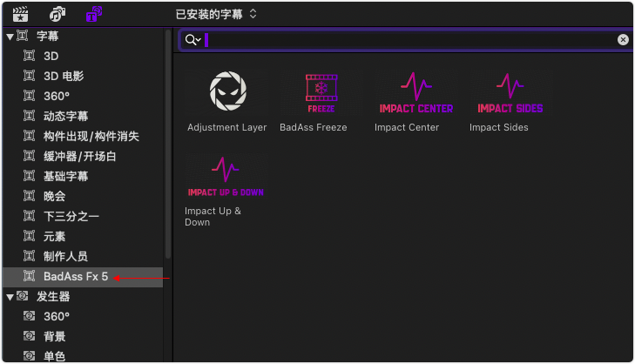Open the search filter magnifier menu
This screenshot has height=364, width=635.
pos(193,40)
